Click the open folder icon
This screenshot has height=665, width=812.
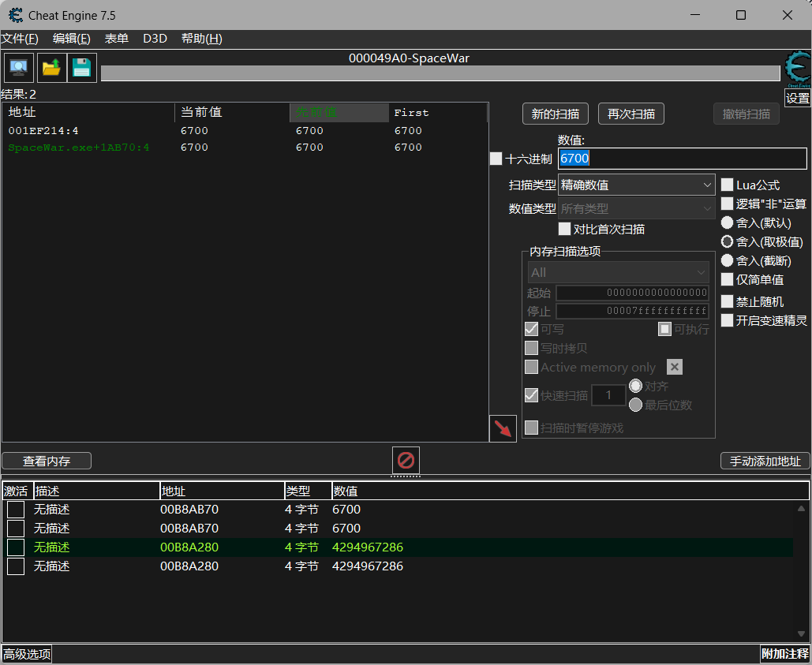pos(51,68)
